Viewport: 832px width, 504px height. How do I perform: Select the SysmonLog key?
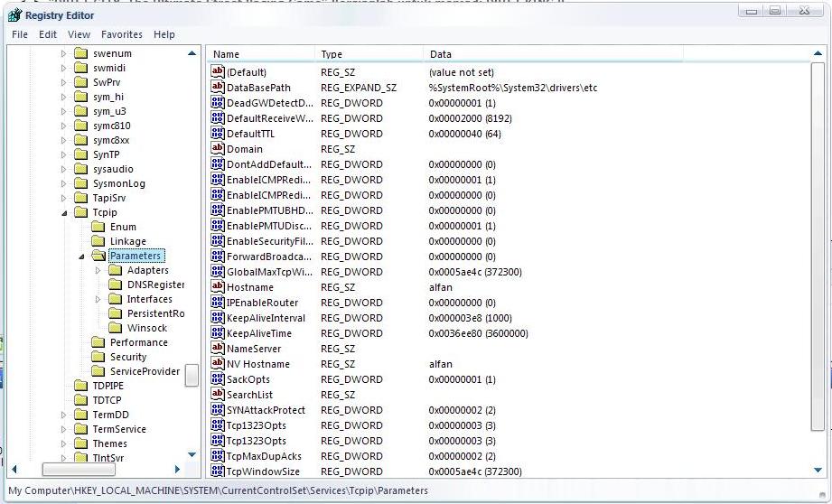[119, 183]
